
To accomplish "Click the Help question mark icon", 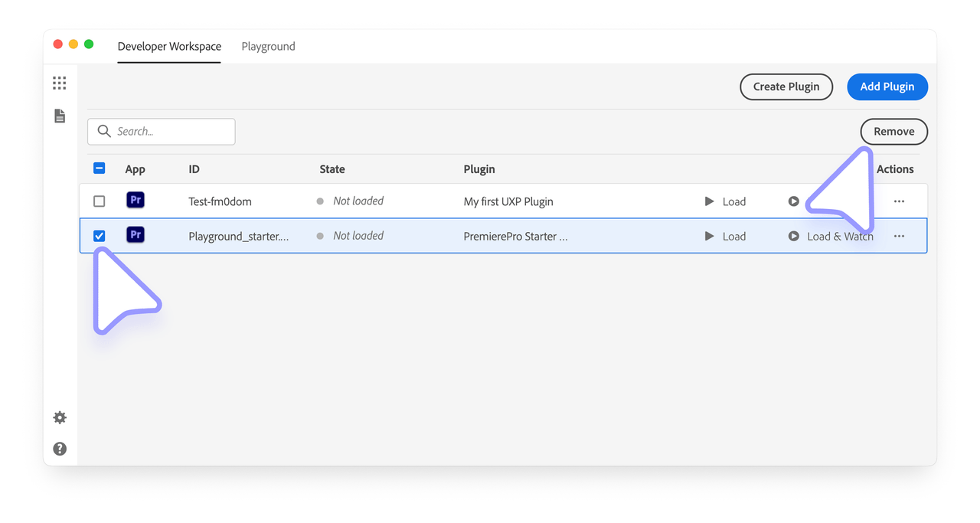I will (x=59, y=449).
